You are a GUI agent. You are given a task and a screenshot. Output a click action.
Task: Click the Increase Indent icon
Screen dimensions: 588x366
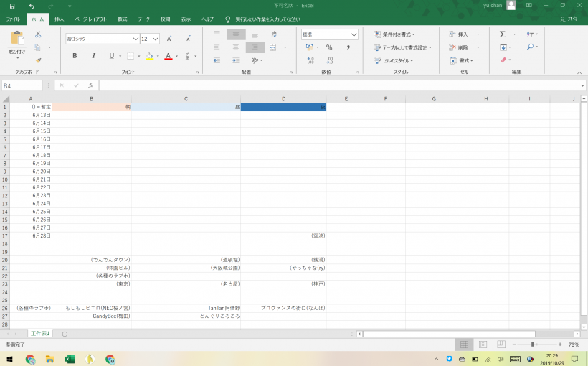pyautogui.click(x=235, y=60)
